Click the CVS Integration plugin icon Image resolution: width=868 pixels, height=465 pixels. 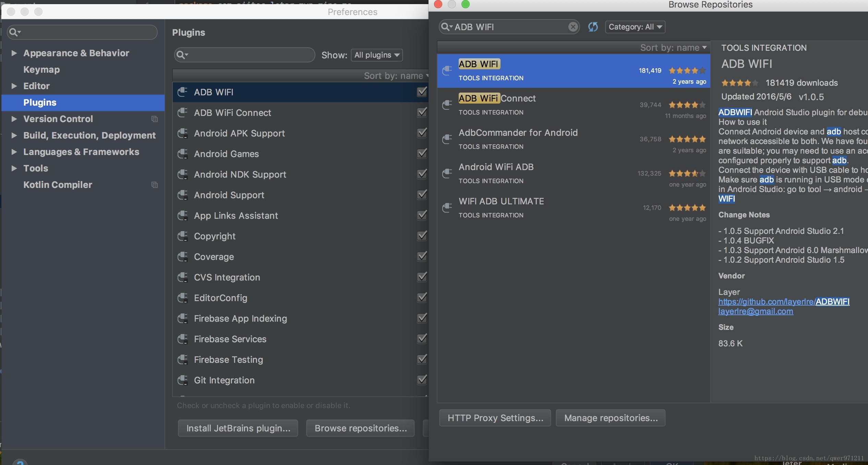coord(183,277)
